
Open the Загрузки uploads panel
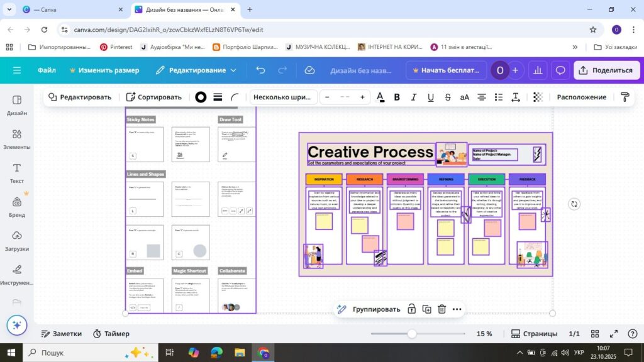coord(17,241)
